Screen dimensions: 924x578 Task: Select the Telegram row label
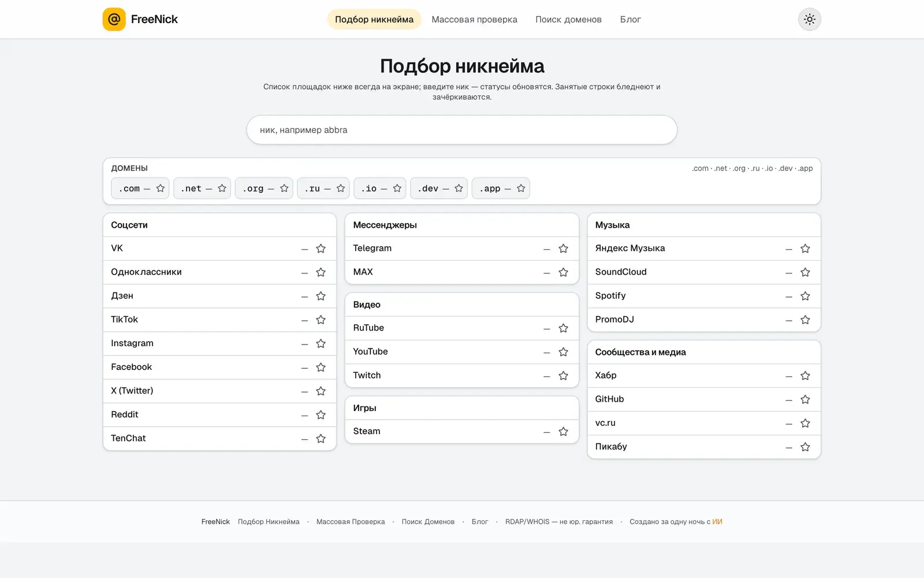click(372, 248)
